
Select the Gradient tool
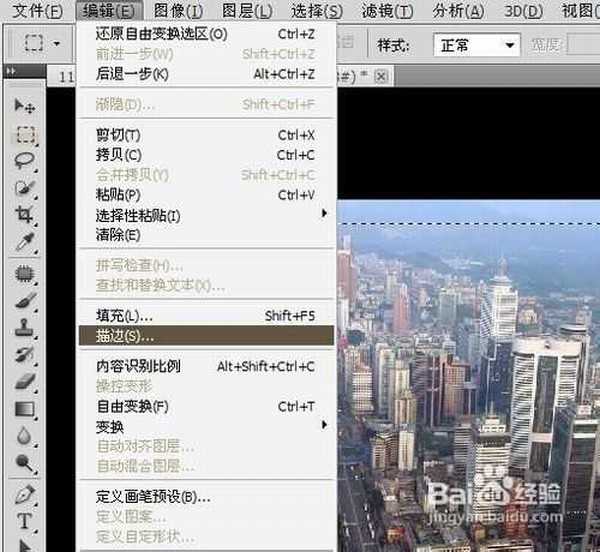[25, 408]
